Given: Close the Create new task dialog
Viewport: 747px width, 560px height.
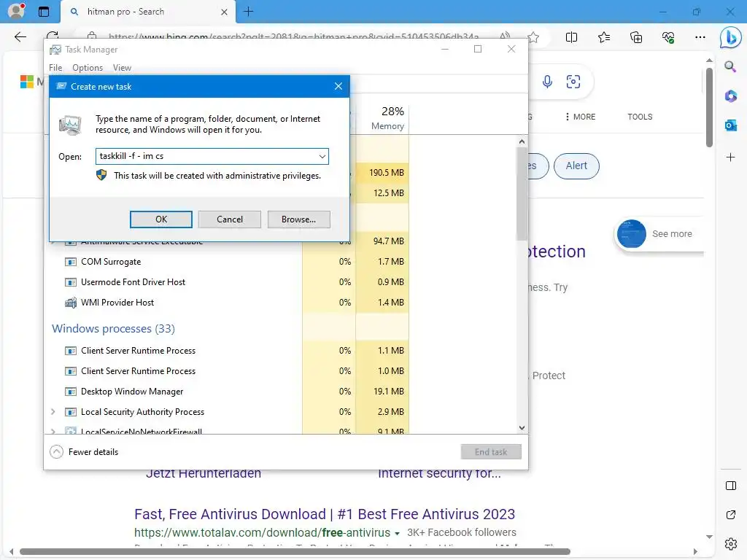Looking at the screenshot, I should 338,86.
